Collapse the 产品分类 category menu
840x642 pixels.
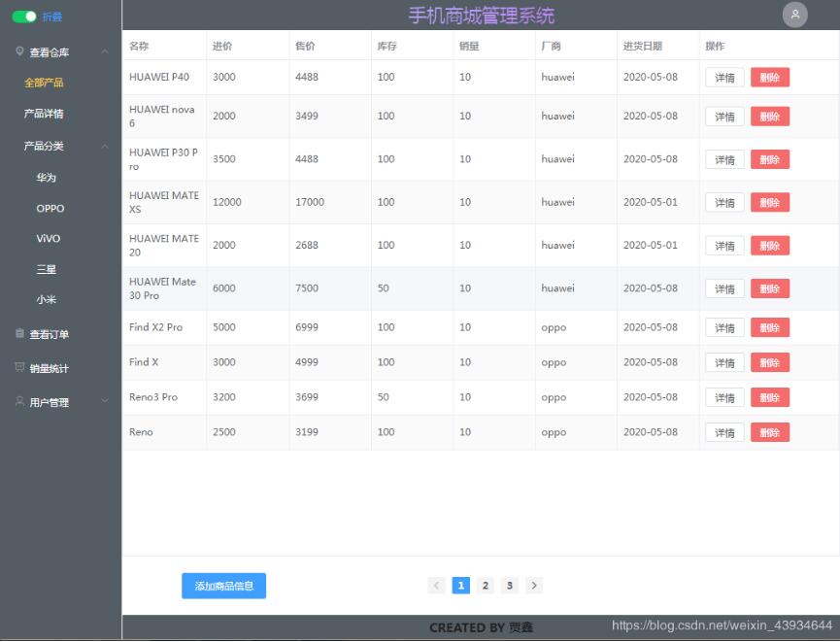tap(105, 147)
